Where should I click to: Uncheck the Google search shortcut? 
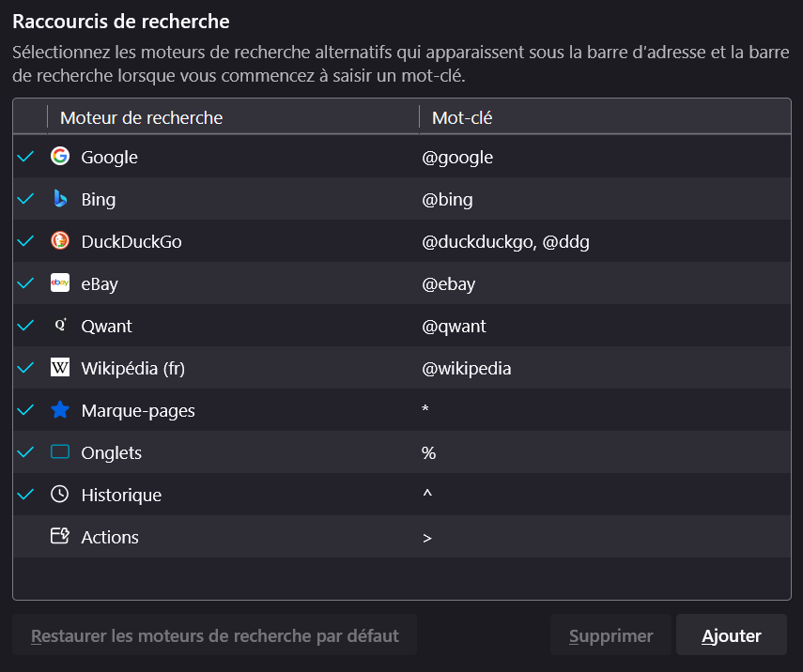pyautogui.click(x=26, y=157)
